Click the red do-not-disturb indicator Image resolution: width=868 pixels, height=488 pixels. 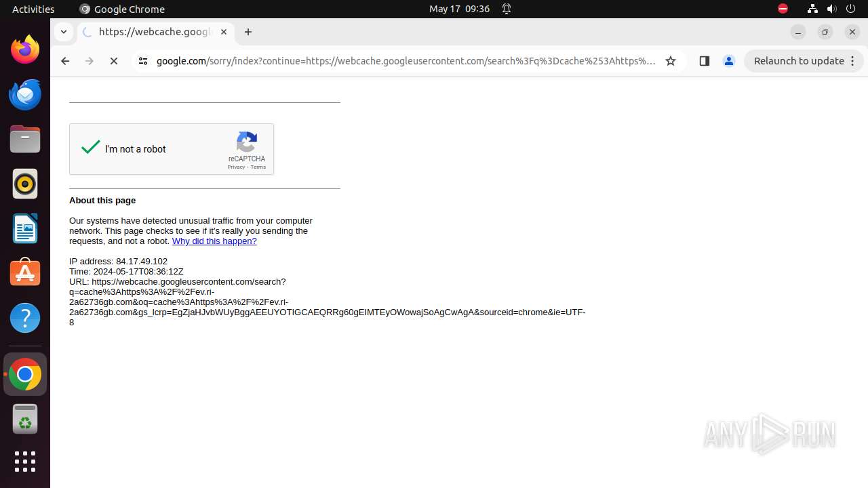coord(783,9)
